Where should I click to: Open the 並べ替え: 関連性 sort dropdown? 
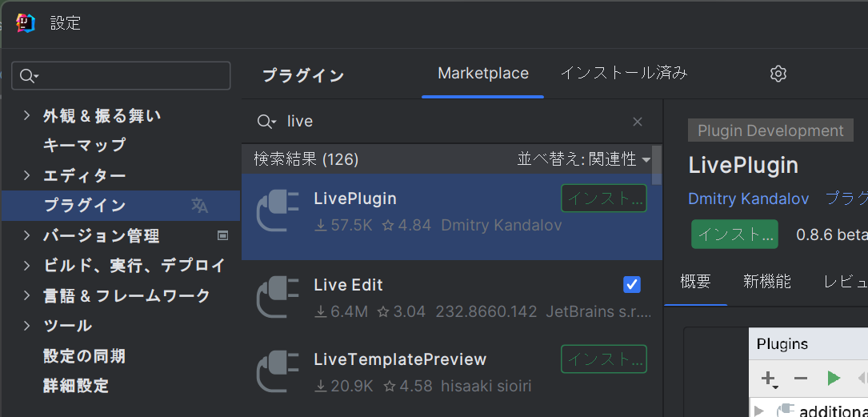pos(583,159)
